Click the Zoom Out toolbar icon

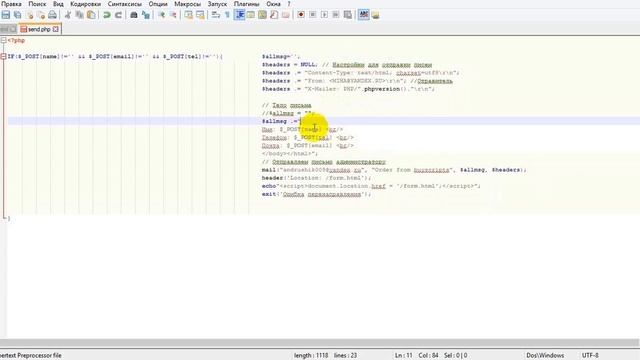(173, 15)
